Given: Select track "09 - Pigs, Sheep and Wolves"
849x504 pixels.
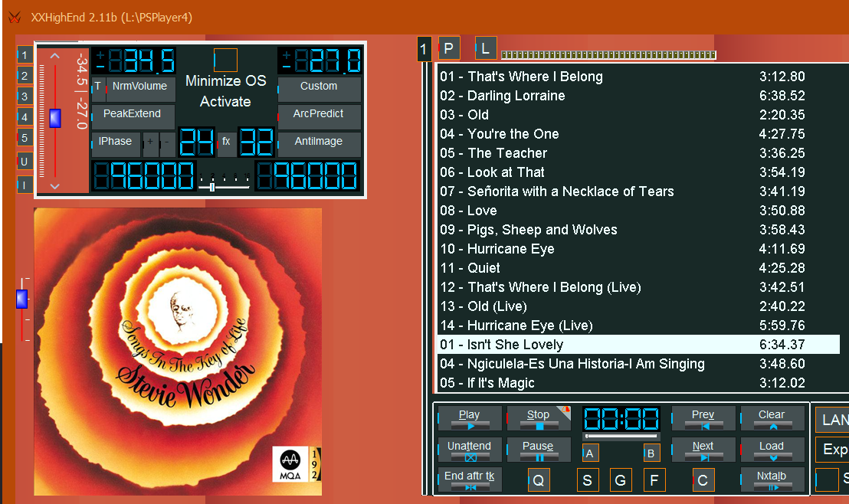Looking at the screenshot, I should pyautogui.click(x=639, y=230).
